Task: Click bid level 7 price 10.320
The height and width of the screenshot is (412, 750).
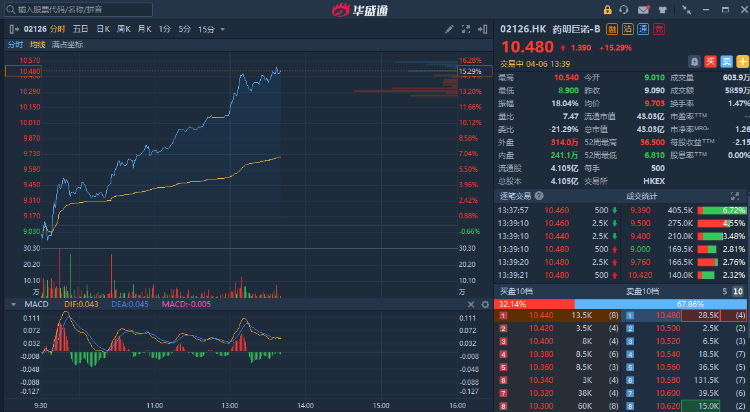Action: [x=541, y=393]
